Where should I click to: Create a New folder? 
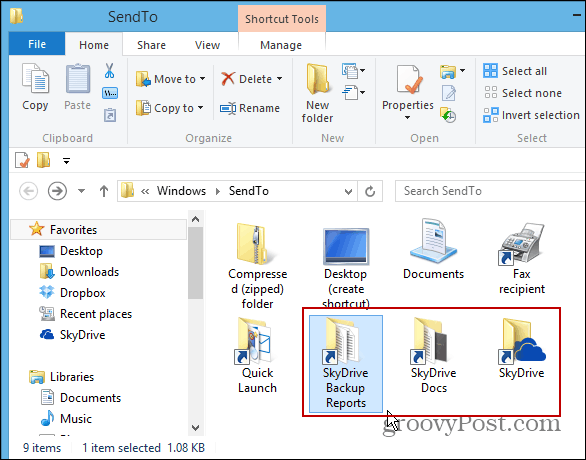click(x=317, y=93)
